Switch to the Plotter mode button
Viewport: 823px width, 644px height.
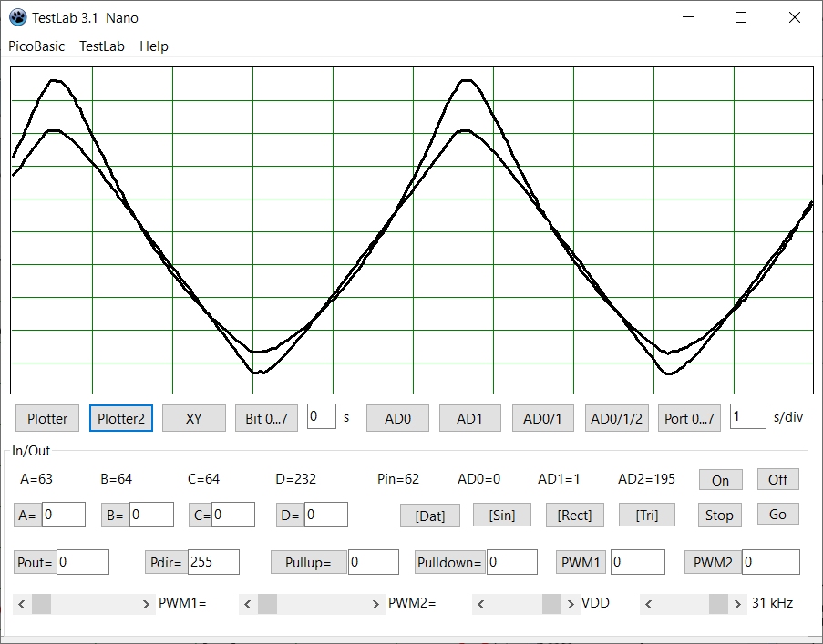tap(47, 418)
